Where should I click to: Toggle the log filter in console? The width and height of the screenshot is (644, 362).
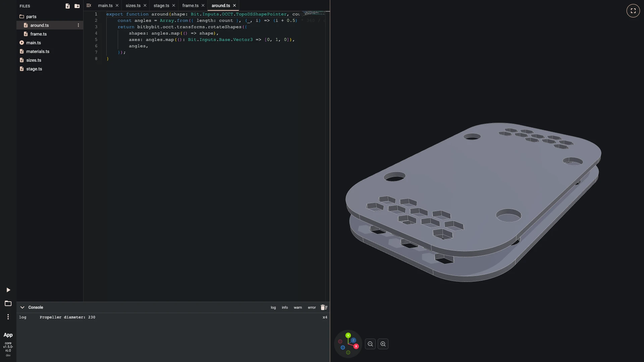tap(273, 307)
